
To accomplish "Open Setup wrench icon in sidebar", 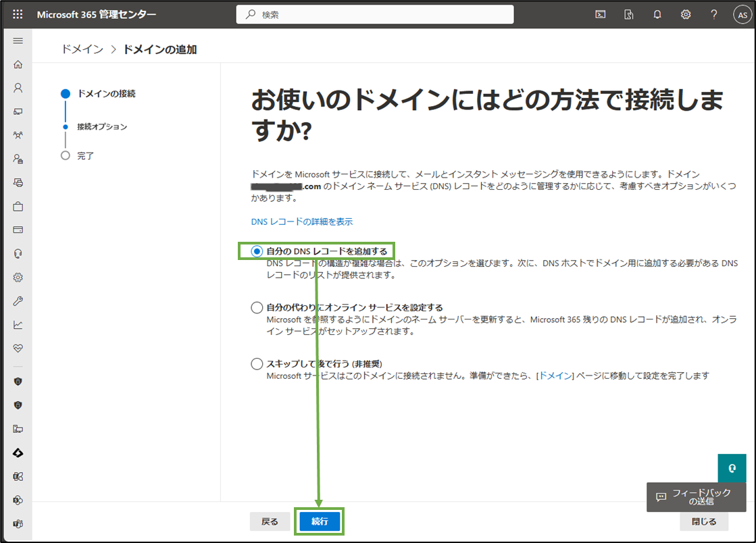I will [18, 301].
